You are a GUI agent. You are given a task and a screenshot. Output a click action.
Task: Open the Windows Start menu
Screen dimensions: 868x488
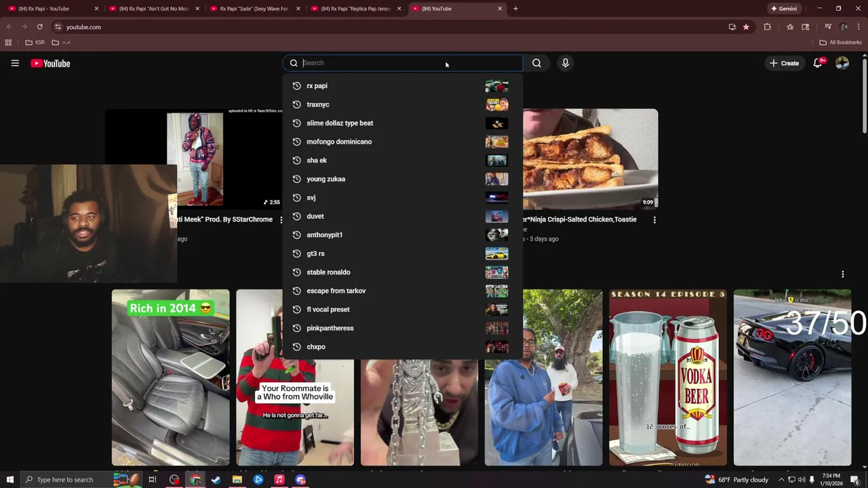[9, 480]
